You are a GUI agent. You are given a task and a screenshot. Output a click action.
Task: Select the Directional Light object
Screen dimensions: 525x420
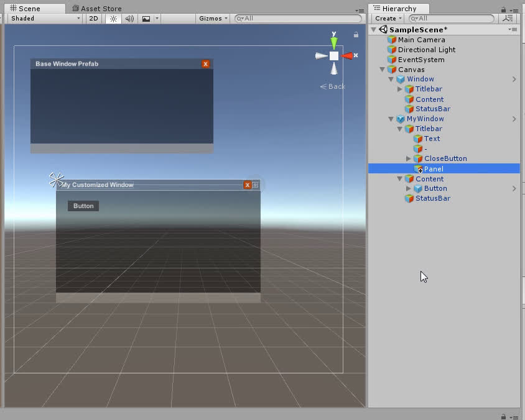[426, 50]
